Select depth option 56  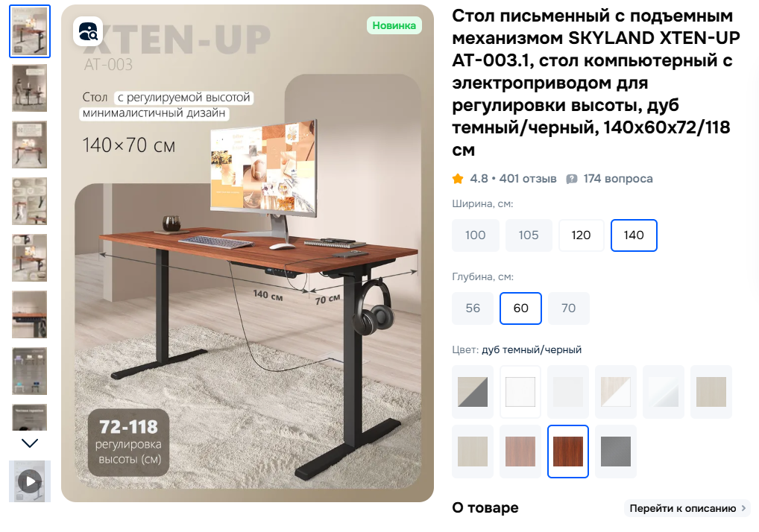pos(473,308)
